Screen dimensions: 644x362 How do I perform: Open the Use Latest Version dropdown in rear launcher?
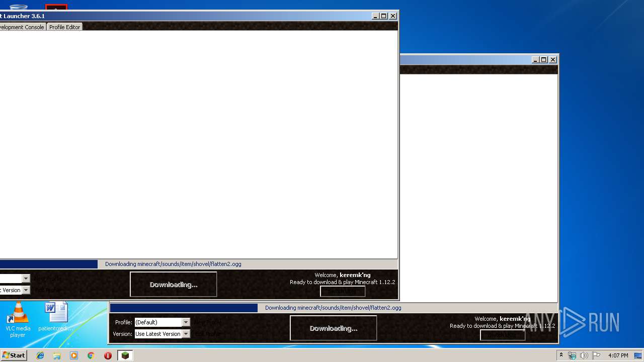point(162,334)
